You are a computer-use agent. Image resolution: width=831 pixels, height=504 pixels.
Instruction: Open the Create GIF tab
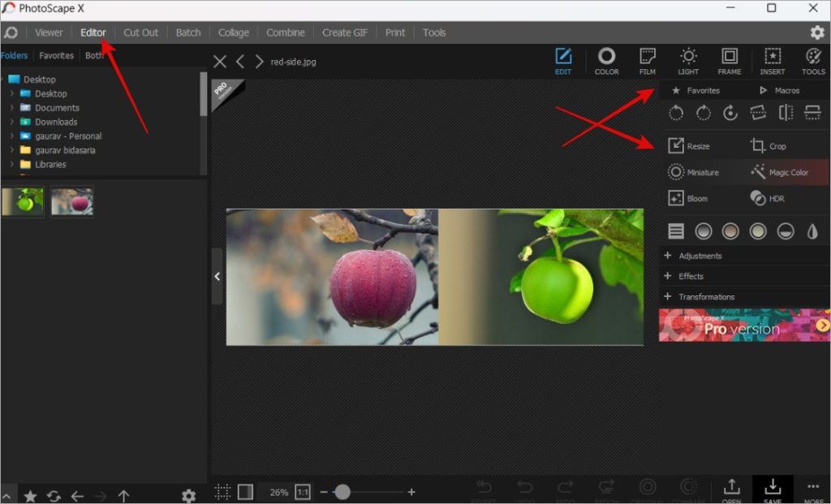344,32
